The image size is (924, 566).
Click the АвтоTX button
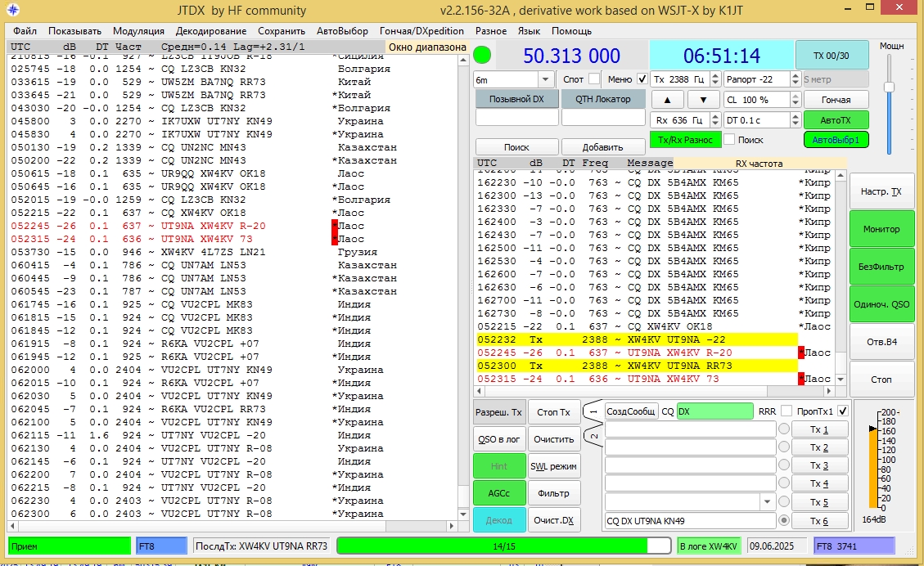coord(836,120)
